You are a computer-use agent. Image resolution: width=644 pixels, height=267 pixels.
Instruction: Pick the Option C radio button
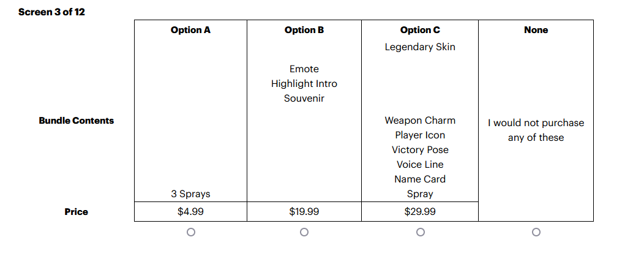(x=420, y=232)
